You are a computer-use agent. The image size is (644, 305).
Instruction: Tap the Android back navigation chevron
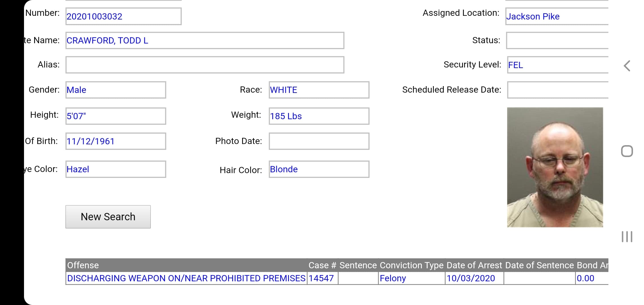(x=627, y=66)
